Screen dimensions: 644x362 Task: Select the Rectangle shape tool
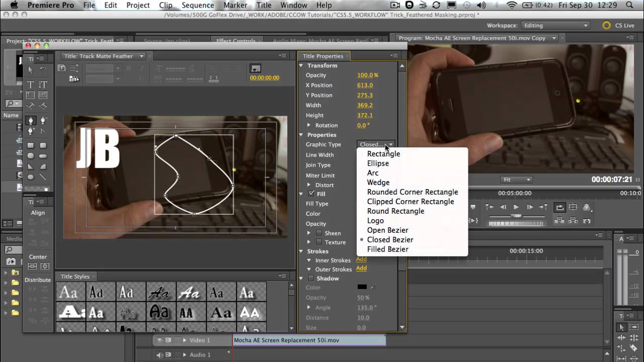coord(30,145)
